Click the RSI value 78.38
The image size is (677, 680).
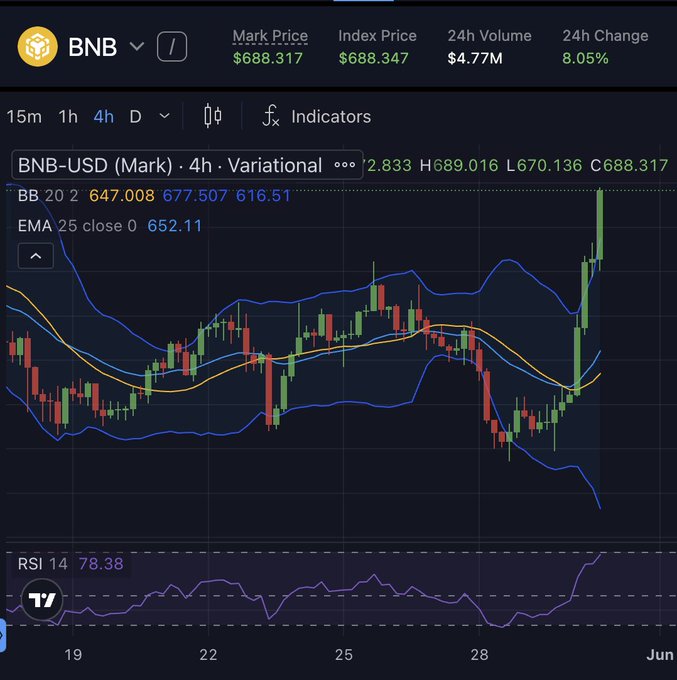tap(101, 564)
